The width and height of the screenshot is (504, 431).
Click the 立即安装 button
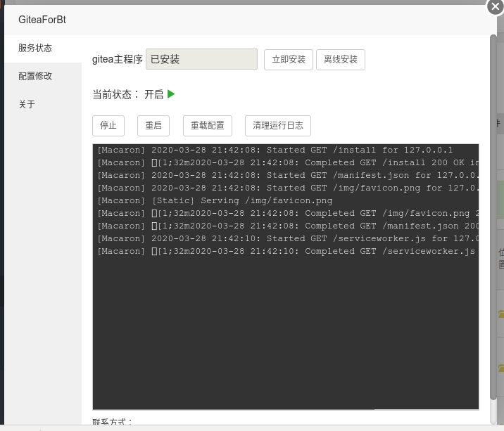click(289, 60)
